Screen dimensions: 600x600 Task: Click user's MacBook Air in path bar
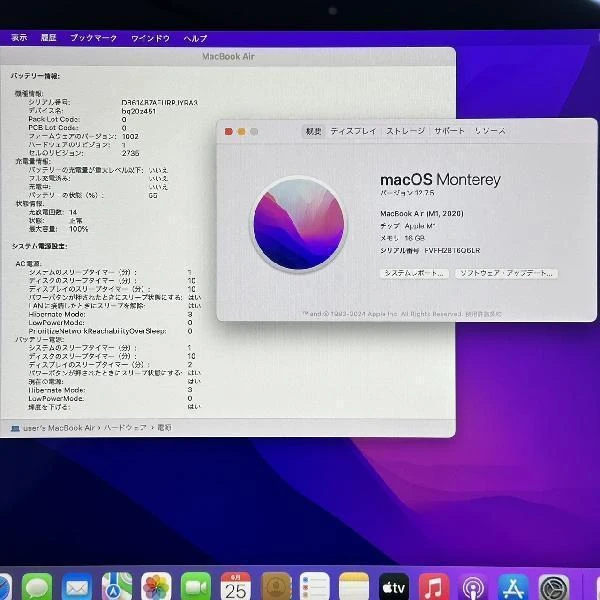(x=59, y=428)
